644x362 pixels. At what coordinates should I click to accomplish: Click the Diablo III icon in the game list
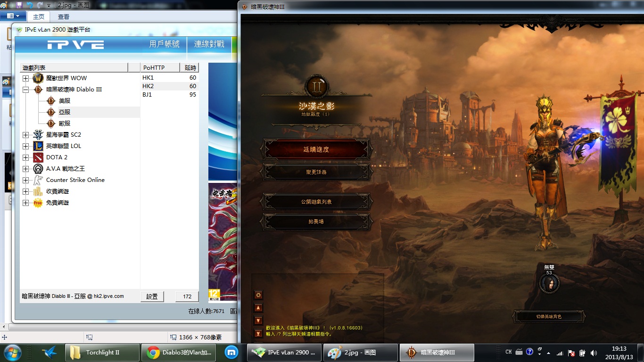click(x=38, y=90)
